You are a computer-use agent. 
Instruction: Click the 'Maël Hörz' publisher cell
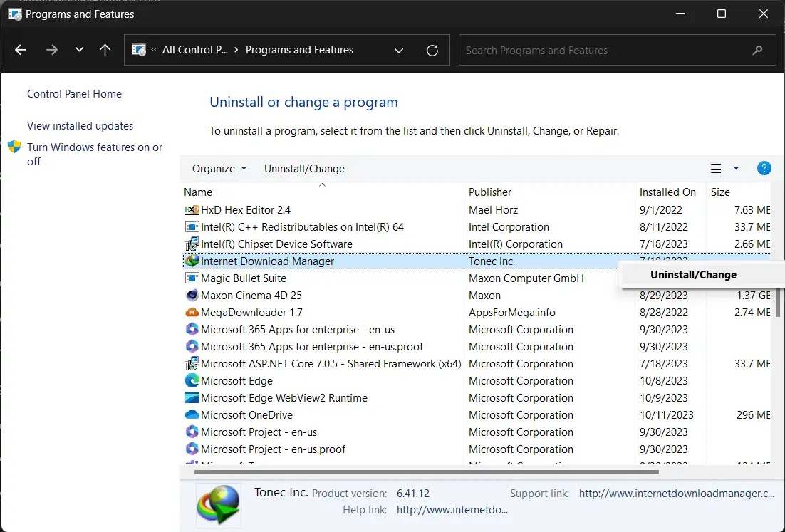point(493,209)
